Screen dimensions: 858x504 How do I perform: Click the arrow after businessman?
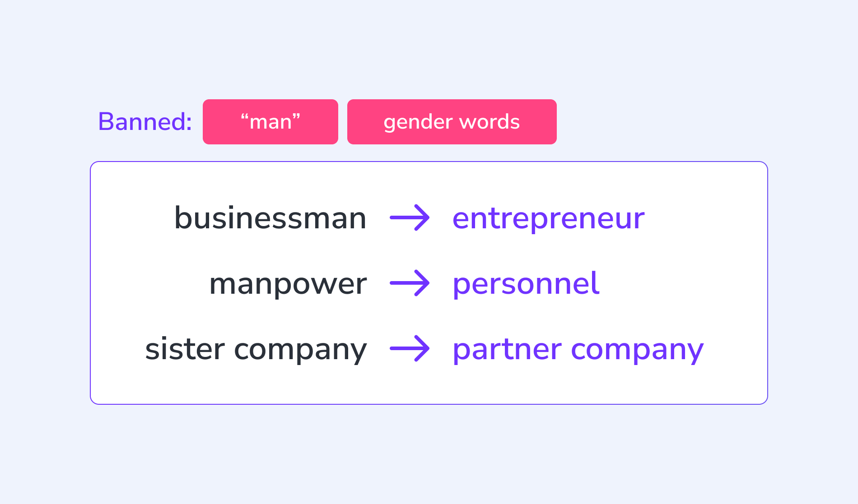[410, 218]
